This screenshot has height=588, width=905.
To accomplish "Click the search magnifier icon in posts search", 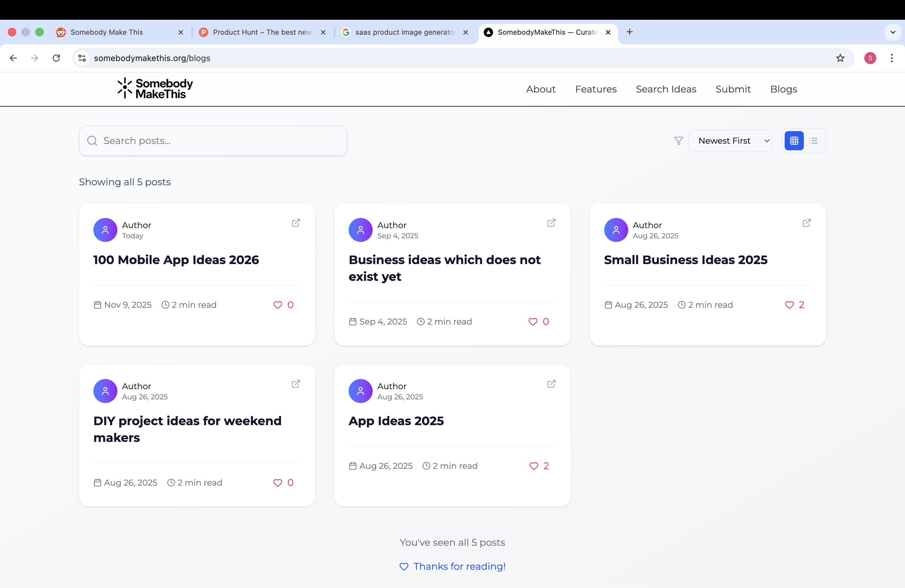I will pyautogui.click(x=92, y=141).
